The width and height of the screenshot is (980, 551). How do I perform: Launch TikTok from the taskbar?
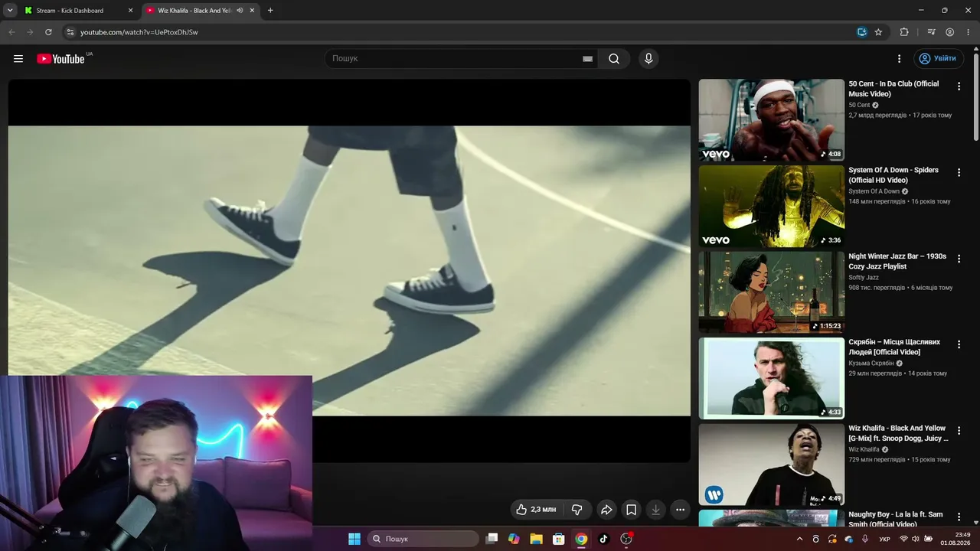point(603,539)
